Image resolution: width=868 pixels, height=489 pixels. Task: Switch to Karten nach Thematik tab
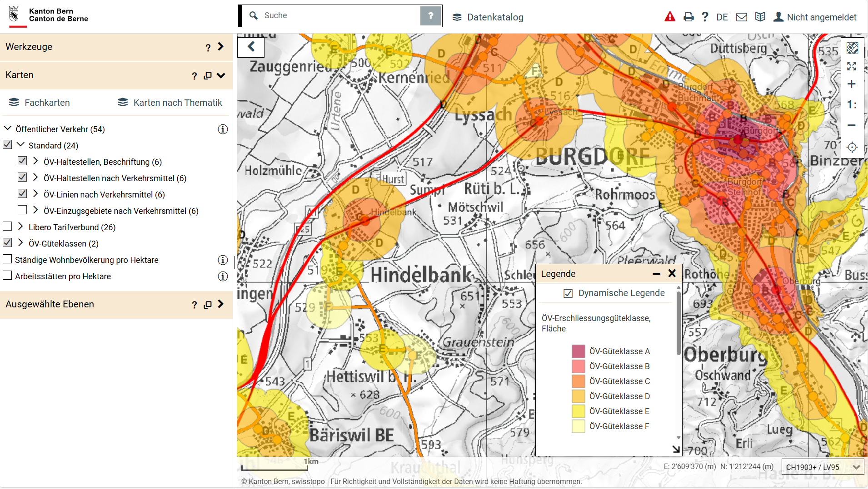coord(170,103)
